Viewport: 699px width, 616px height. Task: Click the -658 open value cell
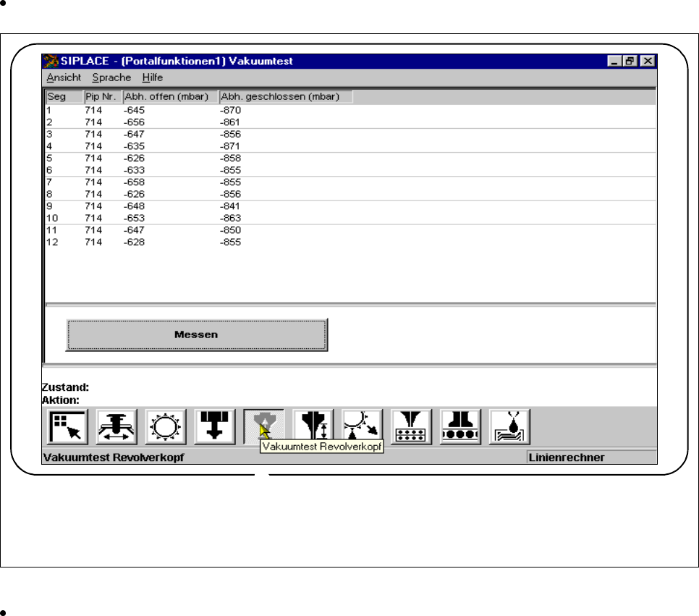click(x=134, y=182)
